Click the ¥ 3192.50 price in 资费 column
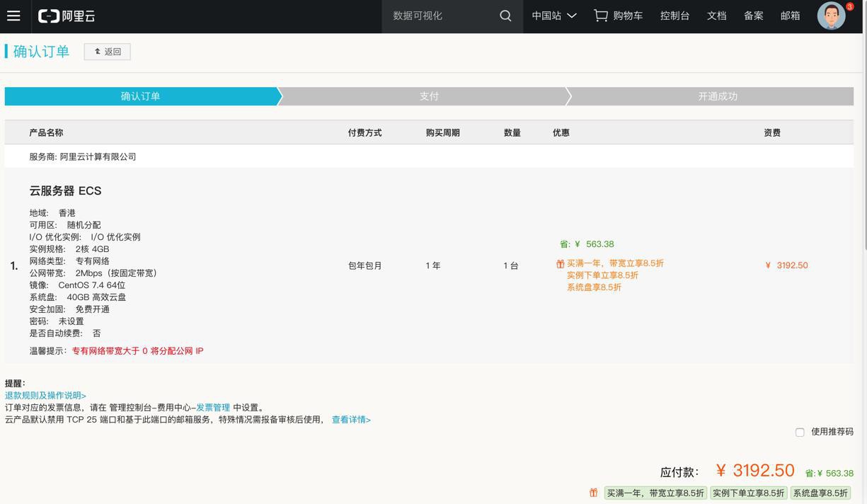 [786, 265]
